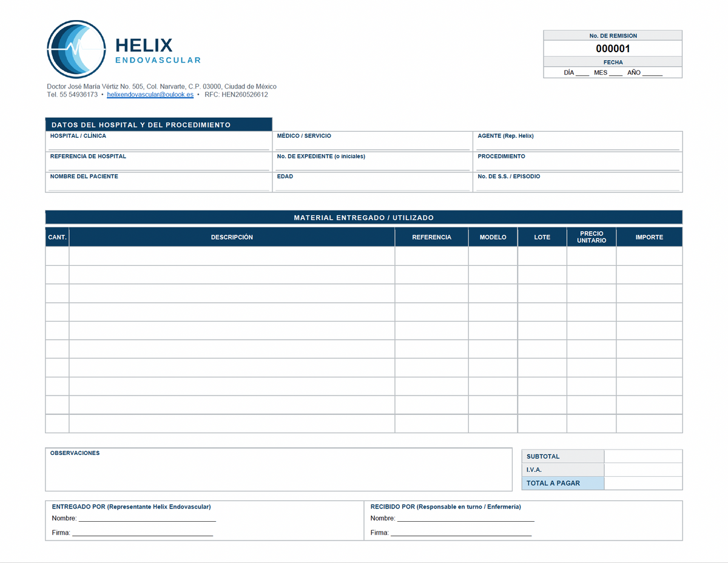
Task: Click the Tel. 55 54936173 phone text
Action: [72, 95]
